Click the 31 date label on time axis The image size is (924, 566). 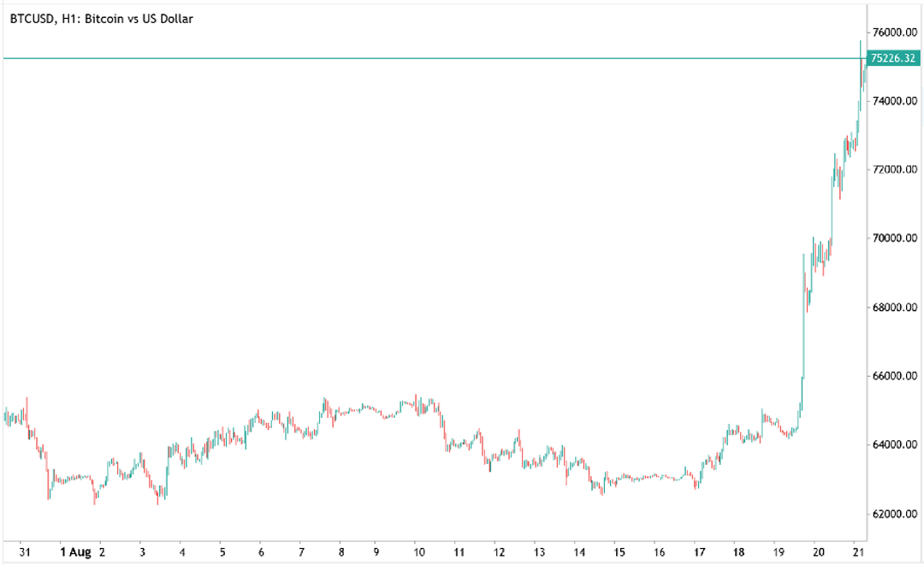coord(24,552)
